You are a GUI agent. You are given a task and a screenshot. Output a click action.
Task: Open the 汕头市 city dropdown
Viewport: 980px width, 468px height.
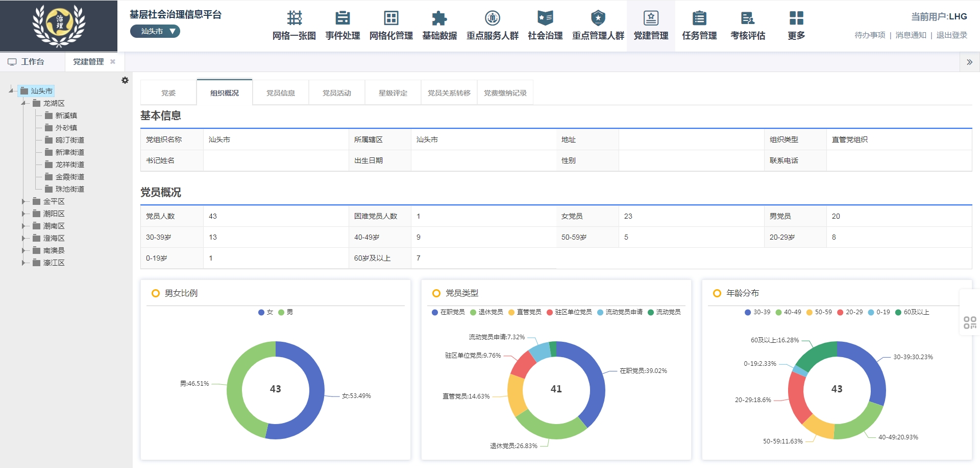(155, 31)
